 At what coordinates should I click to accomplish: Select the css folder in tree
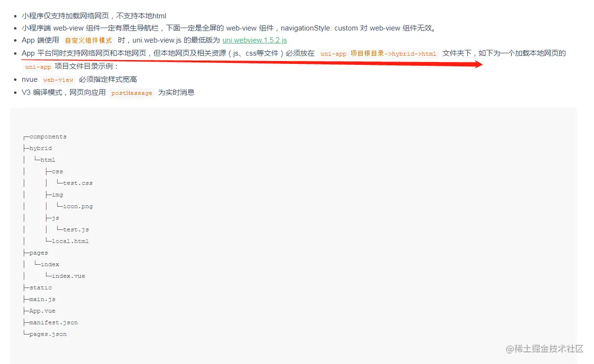point(58,171)
